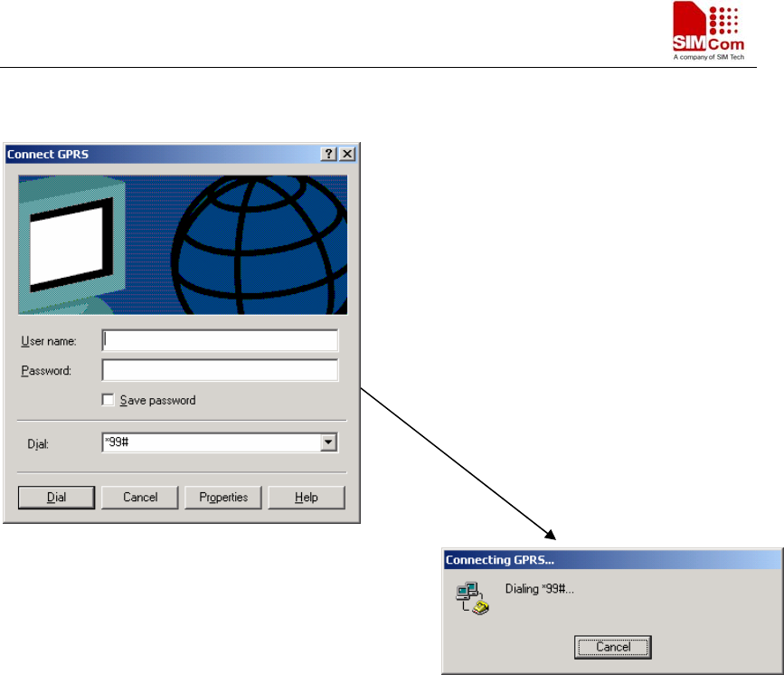This screenshot has height=675, width=784.
Task: Cancel dialing in Connecting GPRS window
Action: click(613, 648)
